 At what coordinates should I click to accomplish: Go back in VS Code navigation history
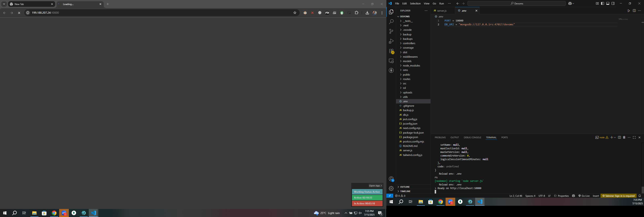coord(457,3)
